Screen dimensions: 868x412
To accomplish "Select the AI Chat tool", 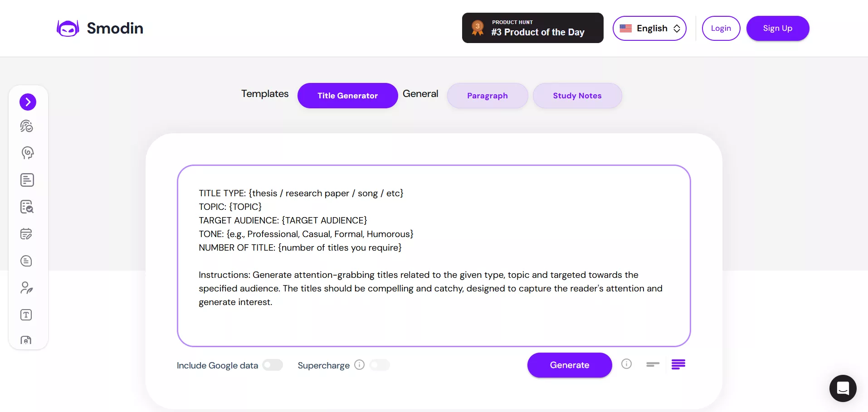I will click(x=27, y=153).
